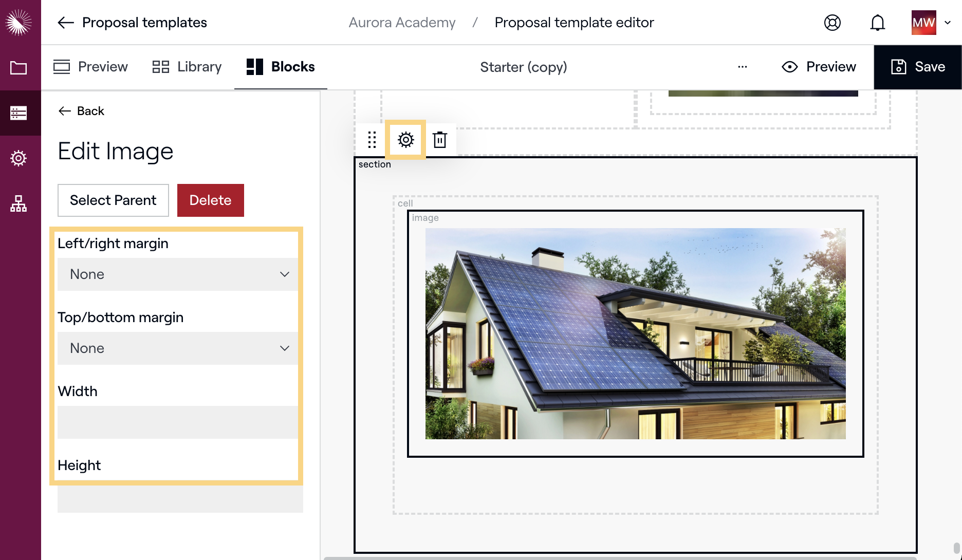Select the solar house image
The width and height of the screenshot is (962, 560).
(635, 333)
